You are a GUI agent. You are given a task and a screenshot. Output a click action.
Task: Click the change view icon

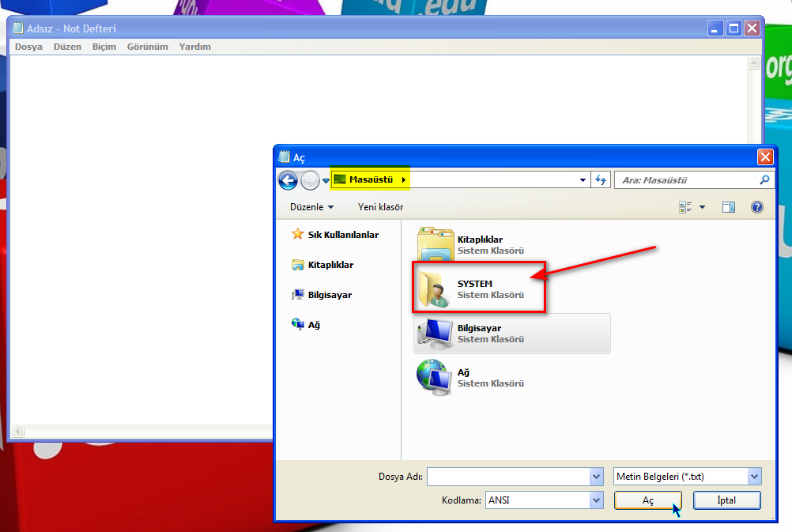tap(685, 207)
